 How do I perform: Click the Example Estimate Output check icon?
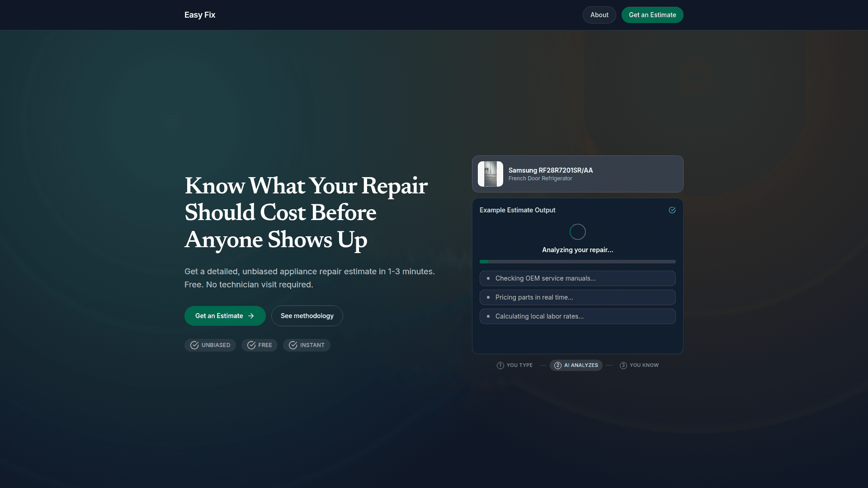(672, 210)
